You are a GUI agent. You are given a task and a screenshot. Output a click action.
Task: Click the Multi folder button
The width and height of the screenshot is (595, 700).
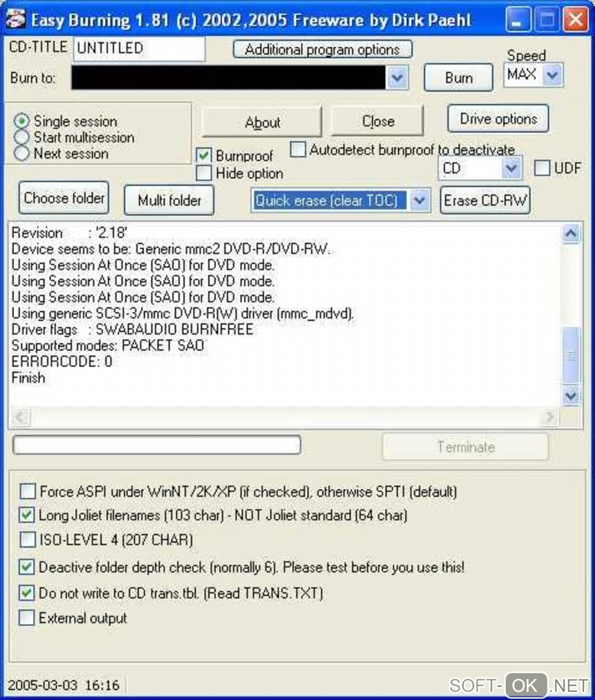(x=169, y=200)
